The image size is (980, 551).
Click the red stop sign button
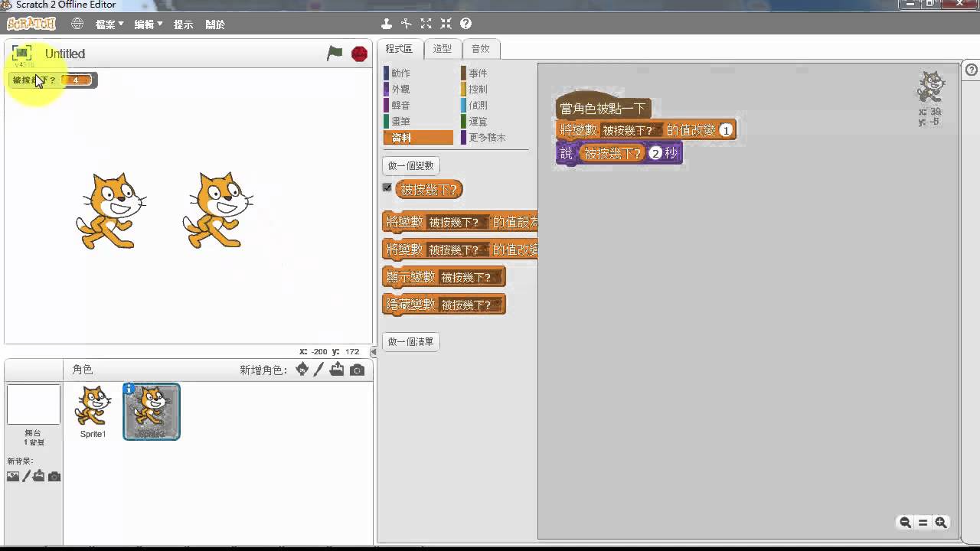[x=359, y=54]
